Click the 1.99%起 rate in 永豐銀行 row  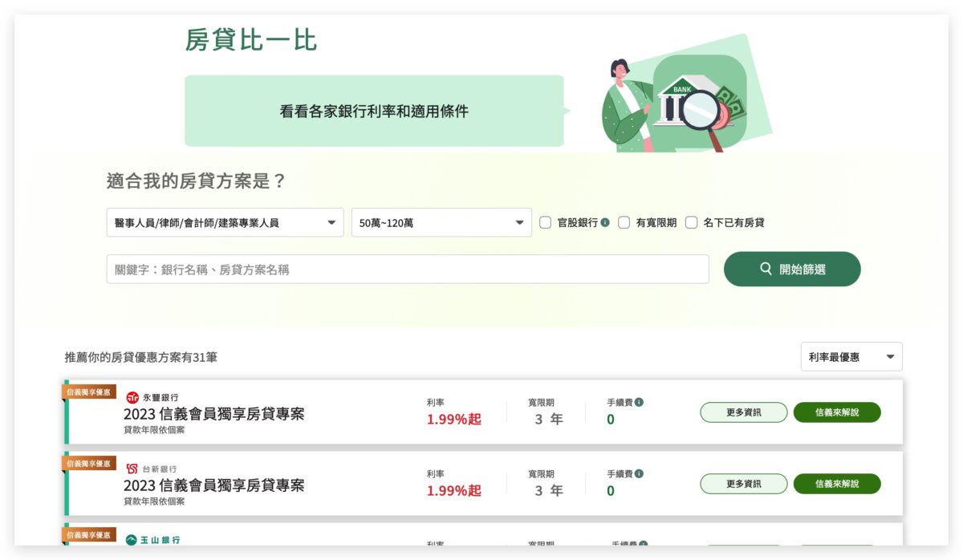coord(454,420)
